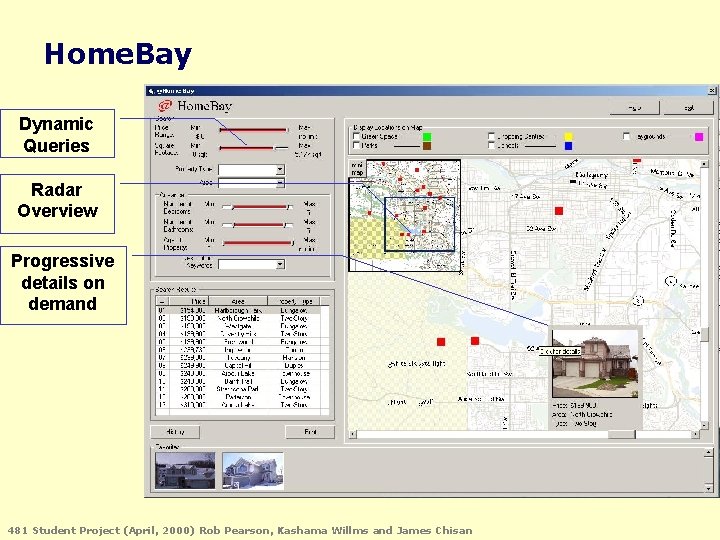Enable the Playgrounds checkbox

pos(627,136)
